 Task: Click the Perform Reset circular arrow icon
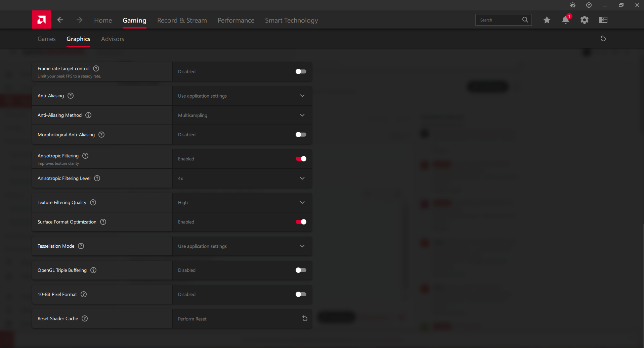pyautogui.click(x=305, y=318)
